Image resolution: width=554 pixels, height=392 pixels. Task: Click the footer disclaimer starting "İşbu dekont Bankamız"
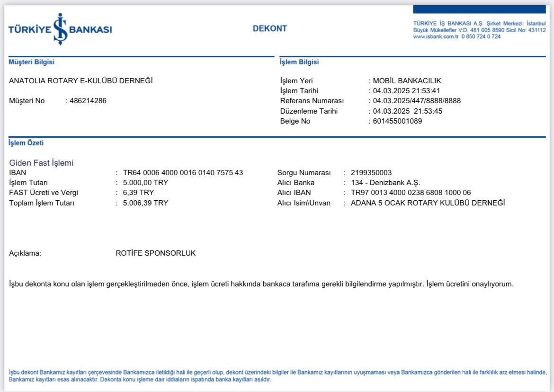tap(277, 376)
